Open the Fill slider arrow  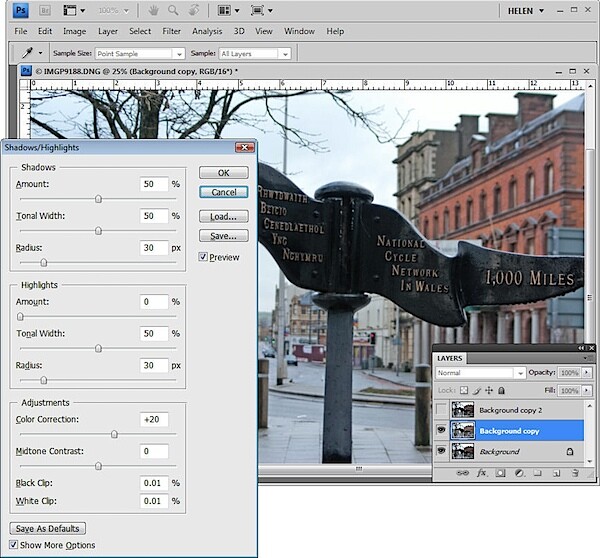(x=587, y=390)
